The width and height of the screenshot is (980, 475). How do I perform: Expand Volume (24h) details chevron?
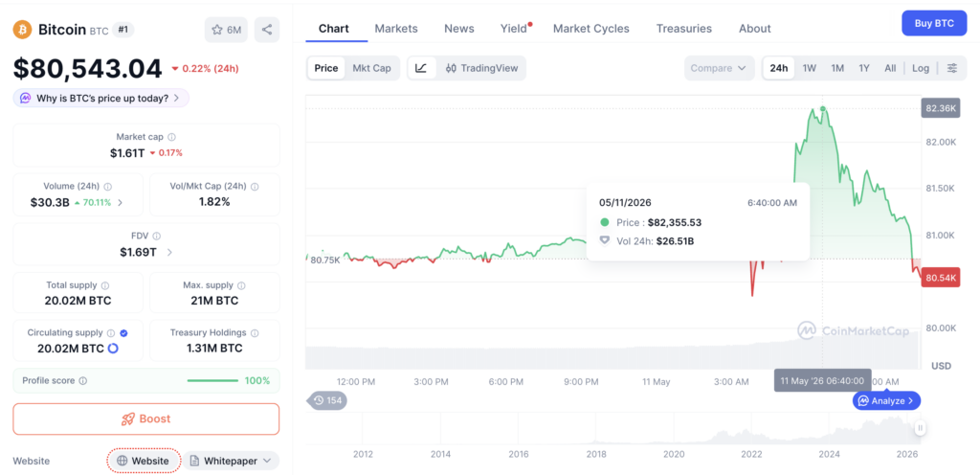pyautogui.click(x=120, y=202)
